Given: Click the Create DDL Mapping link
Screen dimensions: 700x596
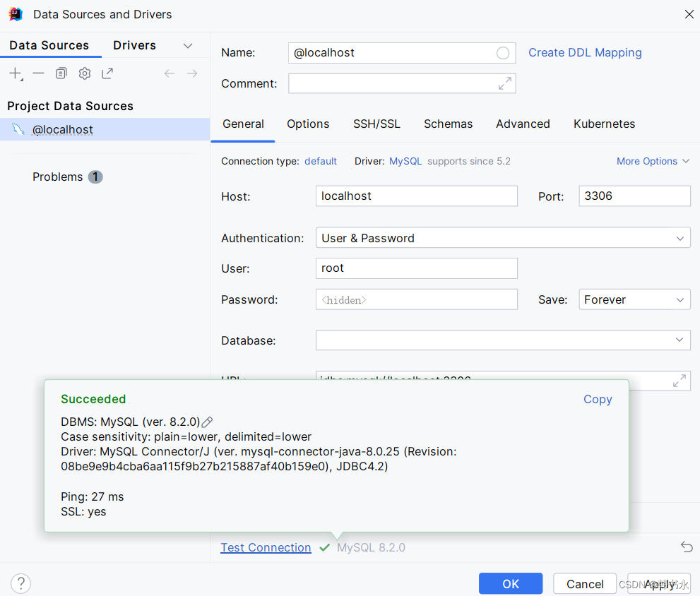Looking at the screenshot, I should point(585,53).
